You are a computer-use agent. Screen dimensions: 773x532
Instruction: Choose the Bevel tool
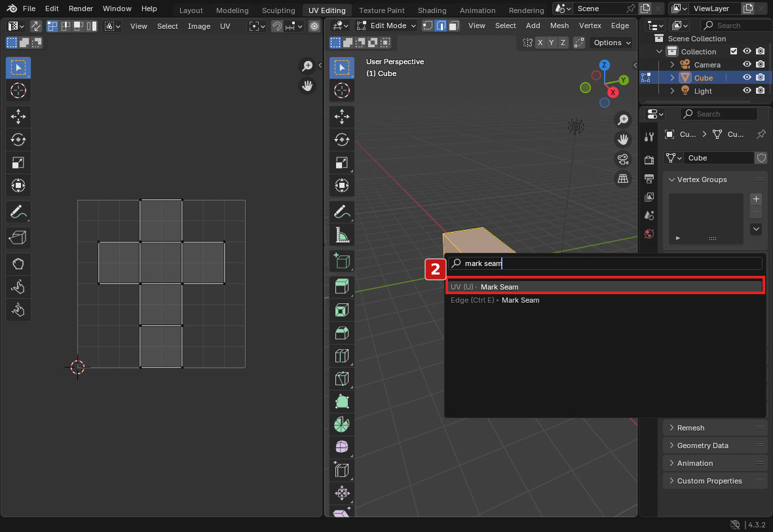point(342,333)
